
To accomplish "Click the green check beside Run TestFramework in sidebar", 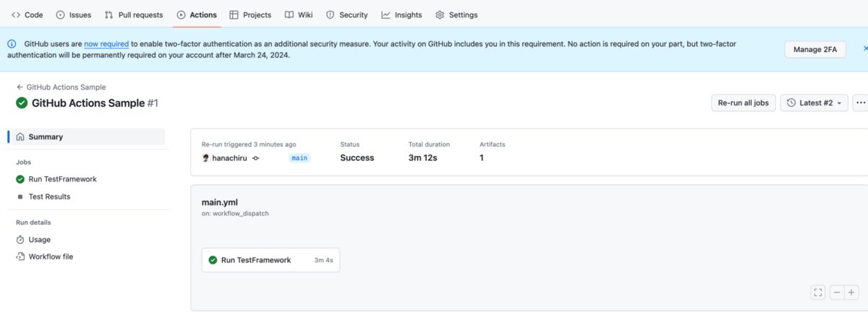I will (20, 179).
